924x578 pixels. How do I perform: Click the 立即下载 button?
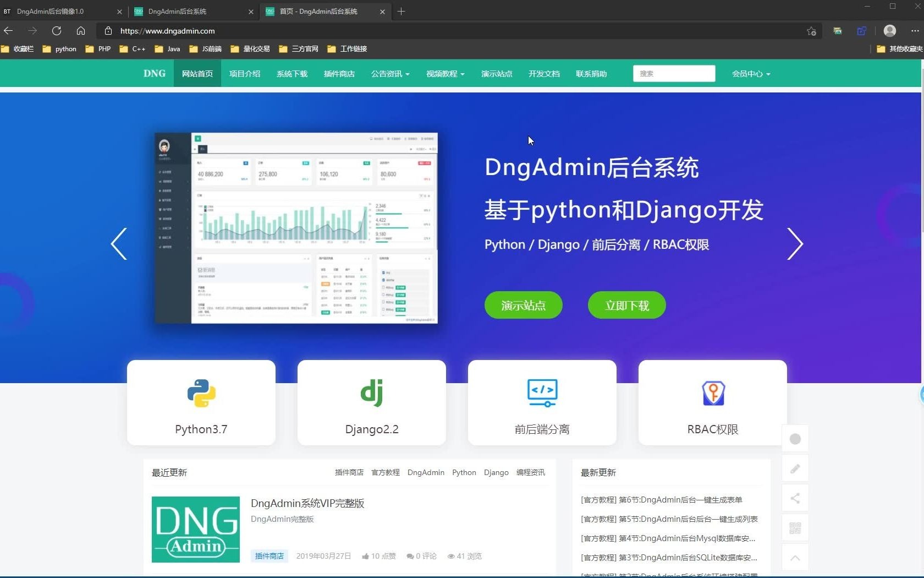click(x=627, y=305)
